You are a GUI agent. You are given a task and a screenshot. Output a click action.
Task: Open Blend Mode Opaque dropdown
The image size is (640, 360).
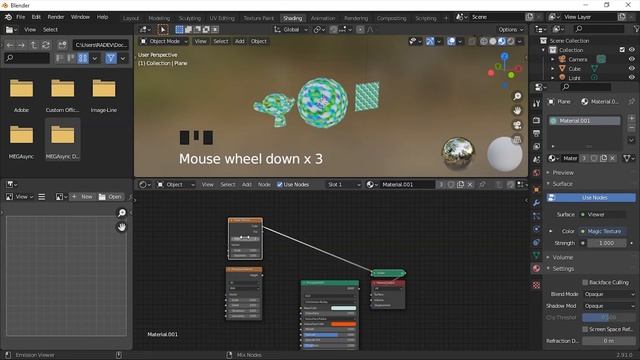pyautogui.click(x=609, y=294)
